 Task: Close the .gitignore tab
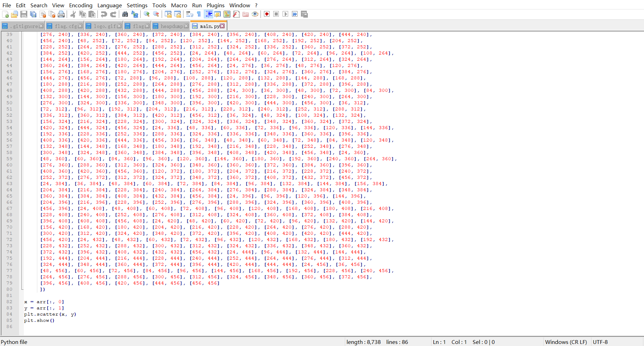pos(41,26)
